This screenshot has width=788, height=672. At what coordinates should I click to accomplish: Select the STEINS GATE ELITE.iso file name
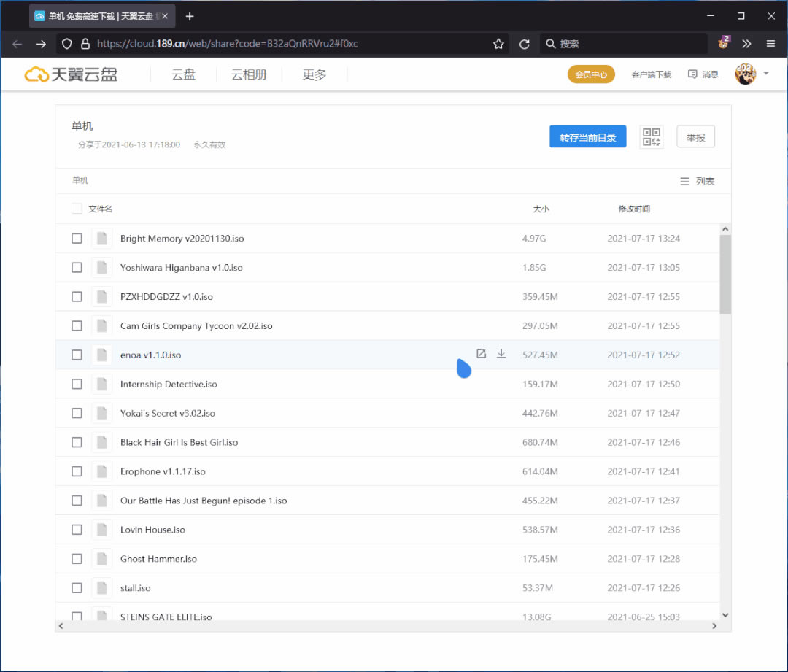coord(166,617)
